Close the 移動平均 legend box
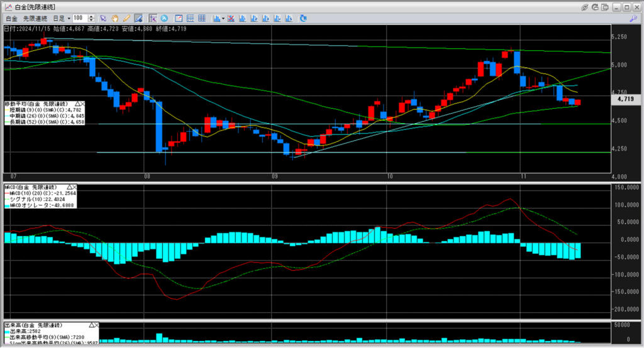 tap(84, 102)
